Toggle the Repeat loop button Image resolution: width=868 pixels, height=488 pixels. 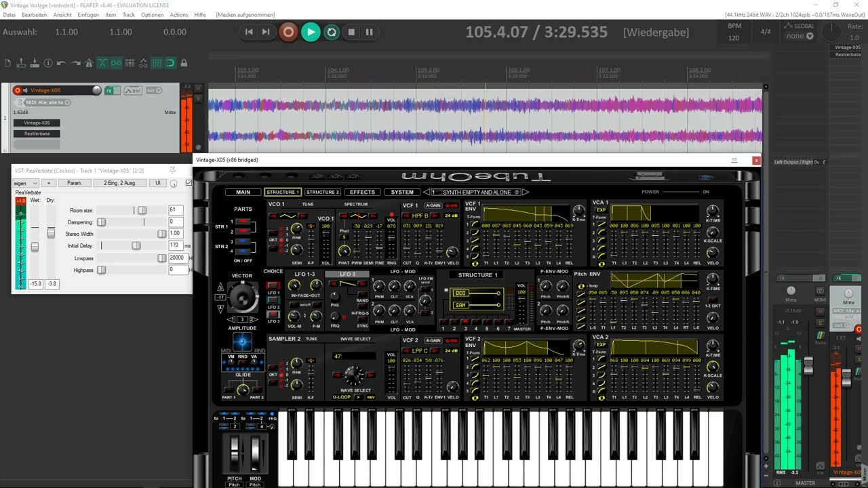332,32
